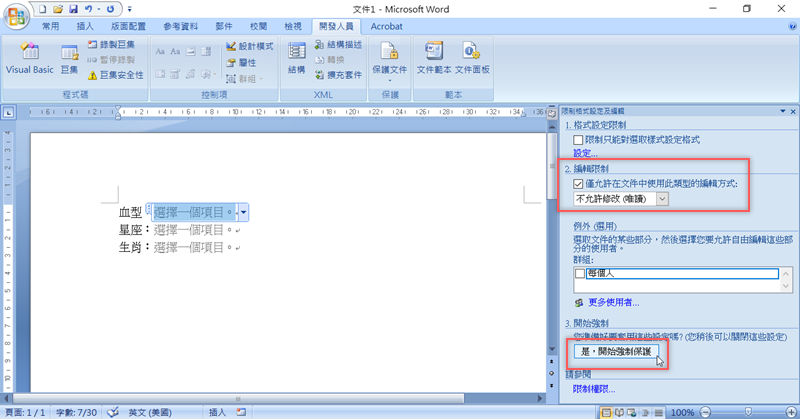Click 是，開始強制保護 button

point(616,352)
